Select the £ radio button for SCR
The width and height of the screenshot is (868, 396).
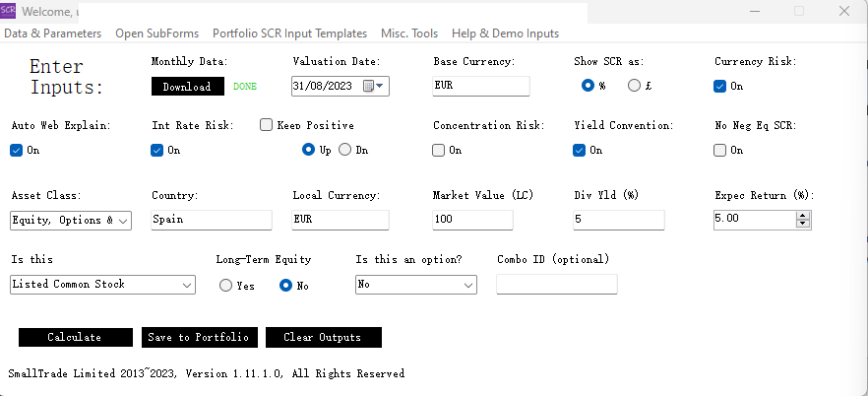634,86
